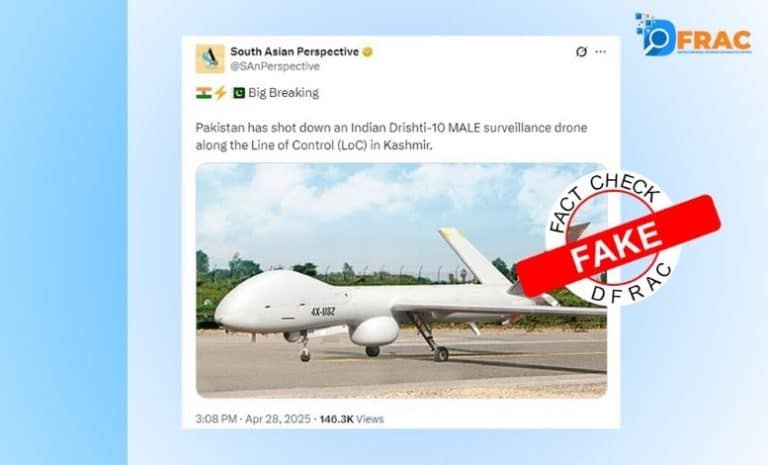Image resolution: width=768 pixels, height=465 pixels.
Task: Click the South Asian Perspective profile avatar
Action: pyautogui.click(x=210, y=59)
